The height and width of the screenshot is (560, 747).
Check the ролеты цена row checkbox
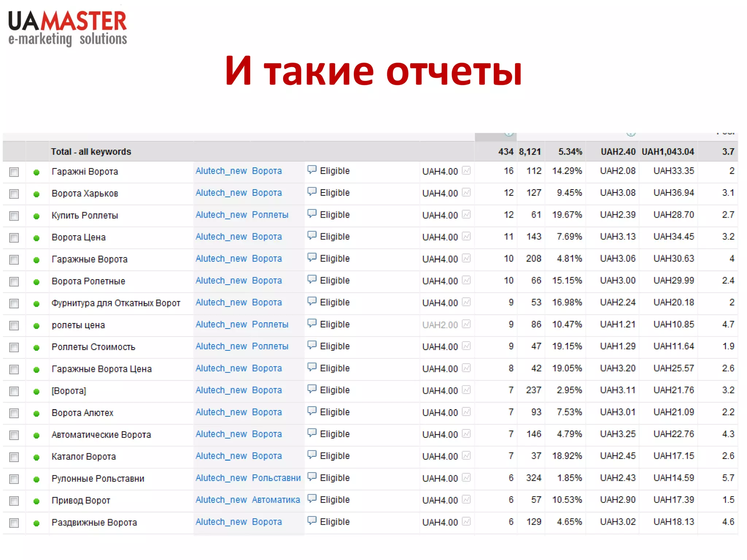tap(14, 325)
